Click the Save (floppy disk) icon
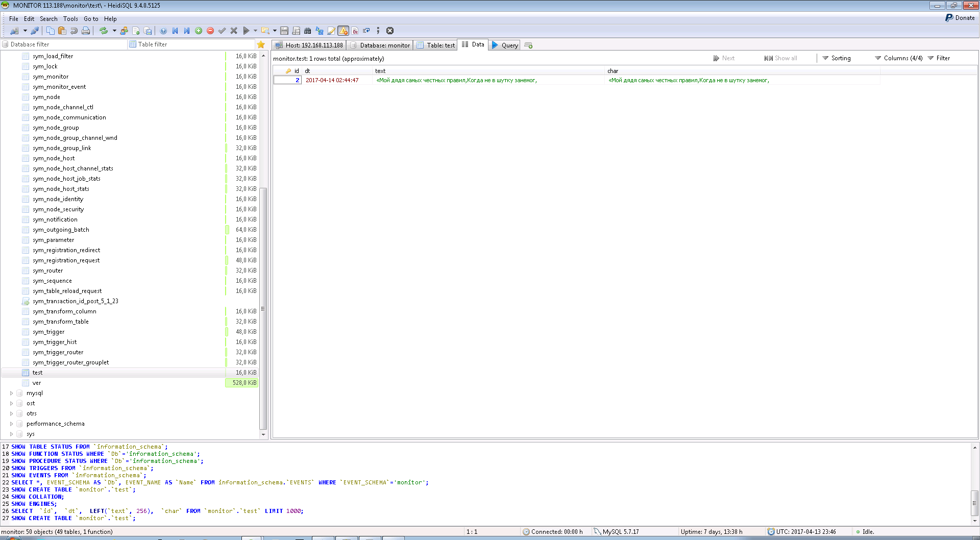The height and width of the screenshot is (540, 980). pyautogui.click(x=284, y=31)
